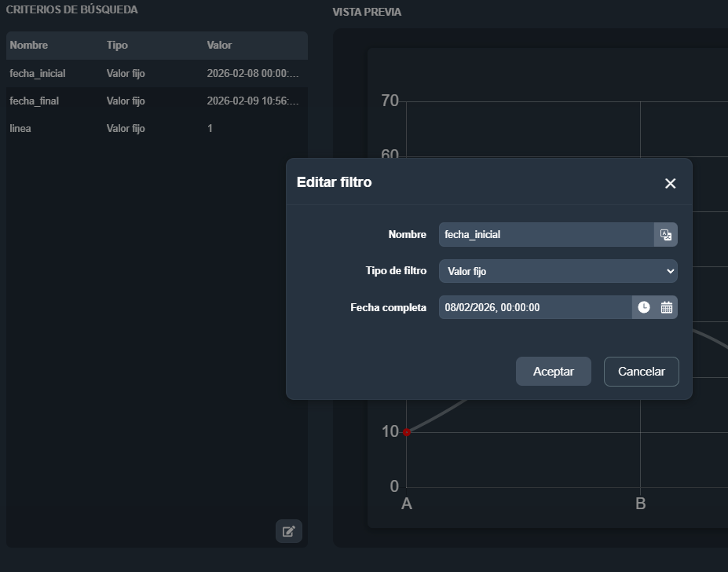Select the linea row in criteria table
Viewport: 728px width, 572px height.
tap(20, 129)
